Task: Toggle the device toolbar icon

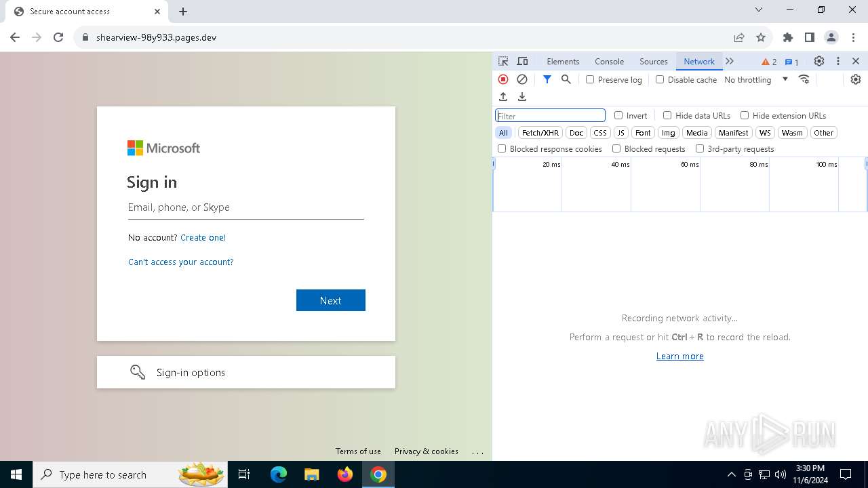Action: coord(522,61)
